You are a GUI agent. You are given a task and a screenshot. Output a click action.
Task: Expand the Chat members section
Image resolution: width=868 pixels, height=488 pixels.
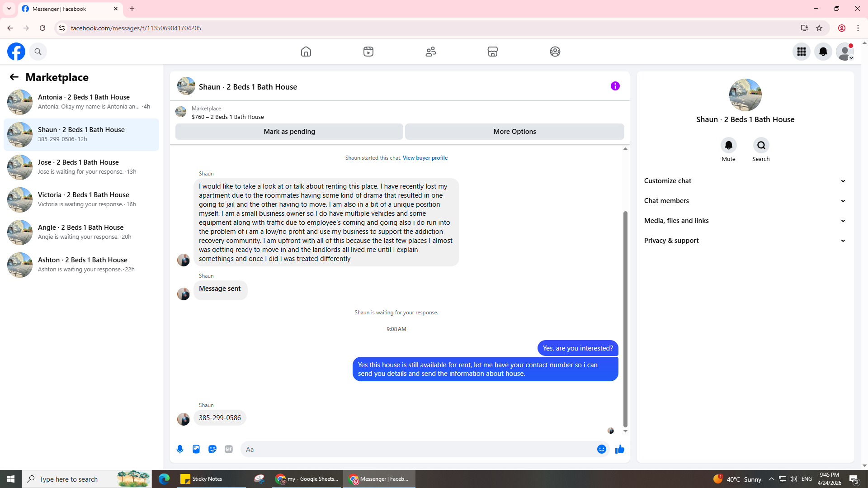tap(745, 201)
